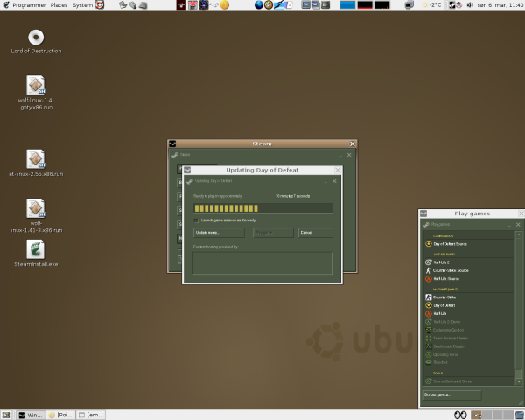Click the show desktop icon in bottom panel
525x420 pixels.
tap(6, 415)
